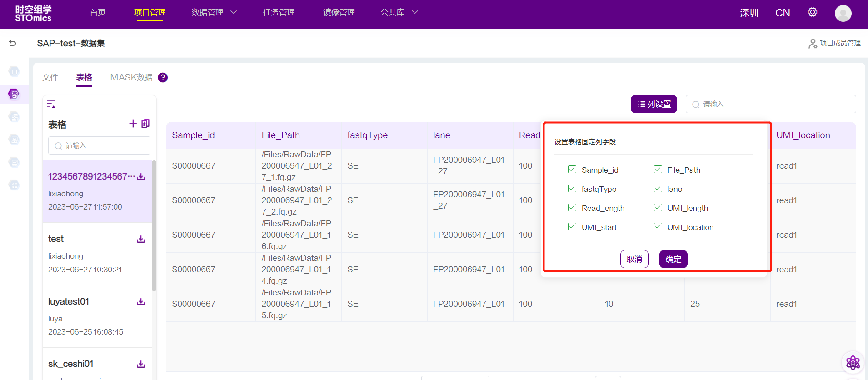Open the floating assistant icon bottom right
868x380 pixels.
(x=853, y=362)
